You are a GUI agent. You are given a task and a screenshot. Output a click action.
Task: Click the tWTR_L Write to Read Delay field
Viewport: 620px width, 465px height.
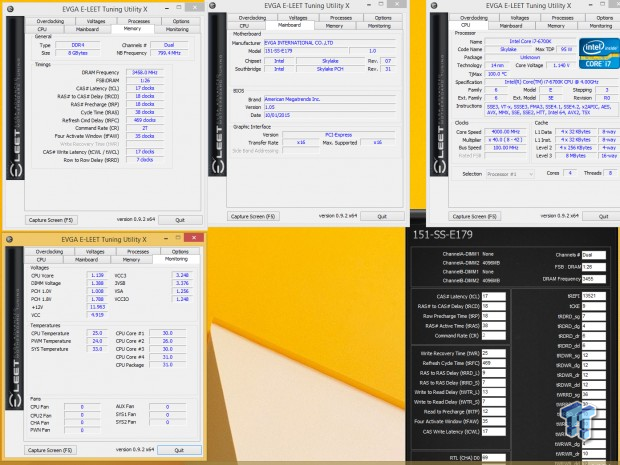493,392
